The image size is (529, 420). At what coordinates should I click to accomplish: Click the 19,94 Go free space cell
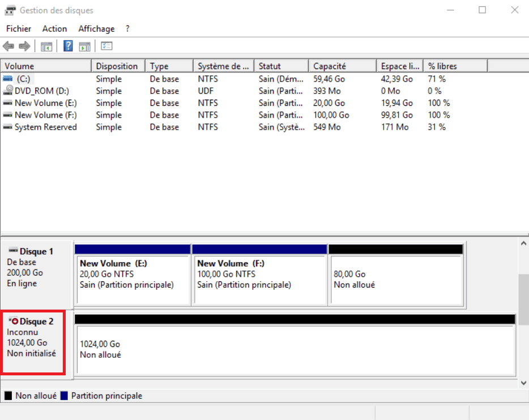(x=396, y=103)
